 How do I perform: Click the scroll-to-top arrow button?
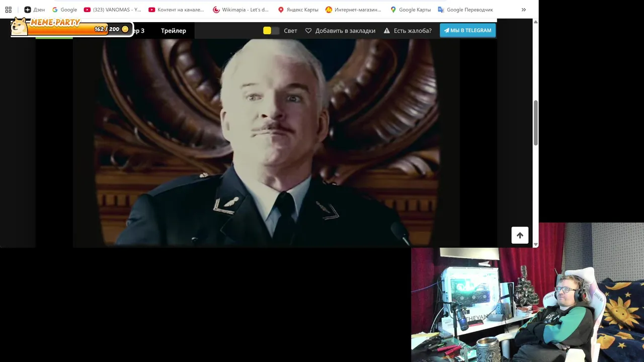point(520,235)
